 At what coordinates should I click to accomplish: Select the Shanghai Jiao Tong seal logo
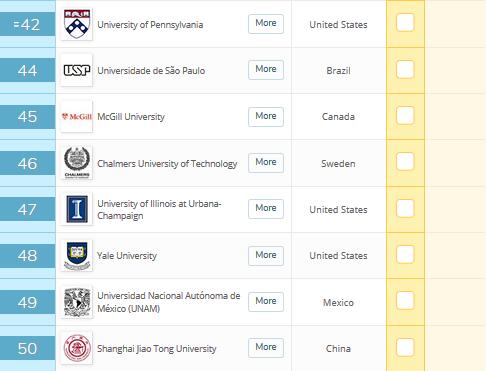(x=77, y=348)
